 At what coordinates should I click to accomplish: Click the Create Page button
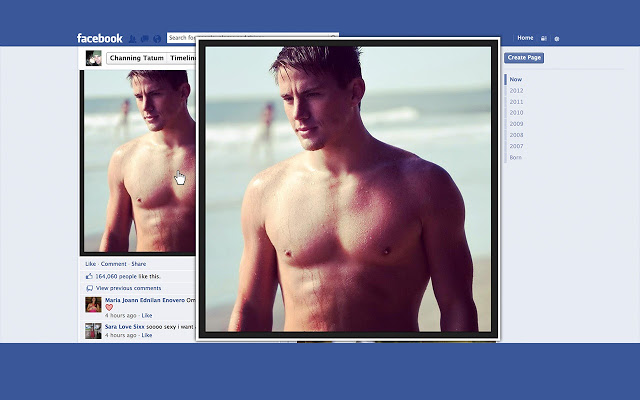(524, 58)
